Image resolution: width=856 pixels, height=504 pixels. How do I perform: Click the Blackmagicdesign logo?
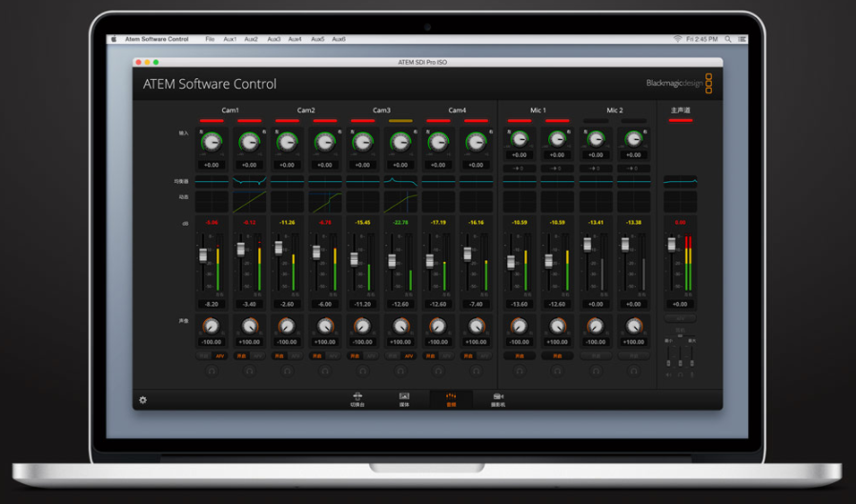679,84
